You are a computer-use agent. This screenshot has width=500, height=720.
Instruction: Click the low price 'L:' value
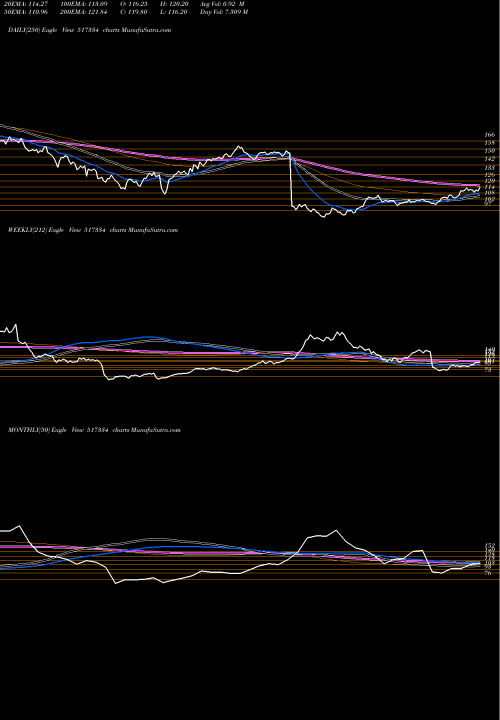point(179,12)
